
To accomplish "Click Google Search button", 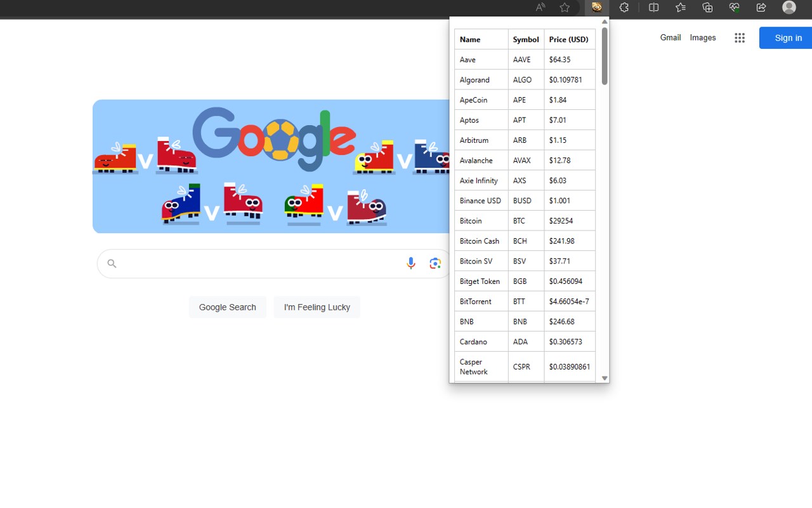I will tap(228, 307).
